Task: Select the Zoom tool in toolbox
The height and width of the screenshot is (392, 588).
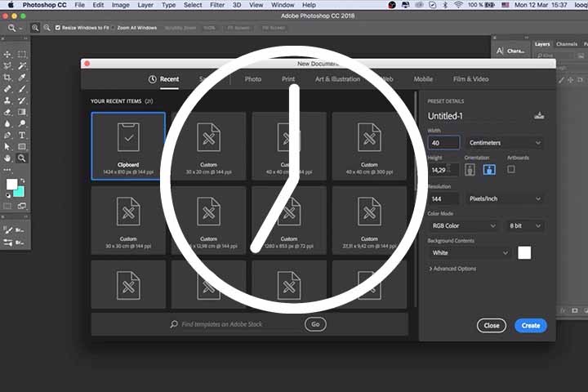Action: click(22, 158)
